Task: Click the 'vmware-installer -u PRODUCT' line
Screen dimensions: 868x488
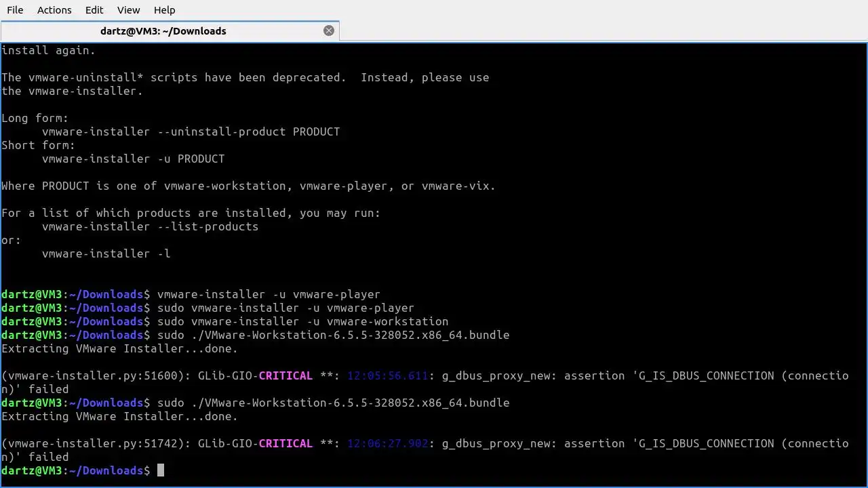Action: coord(133,159)
